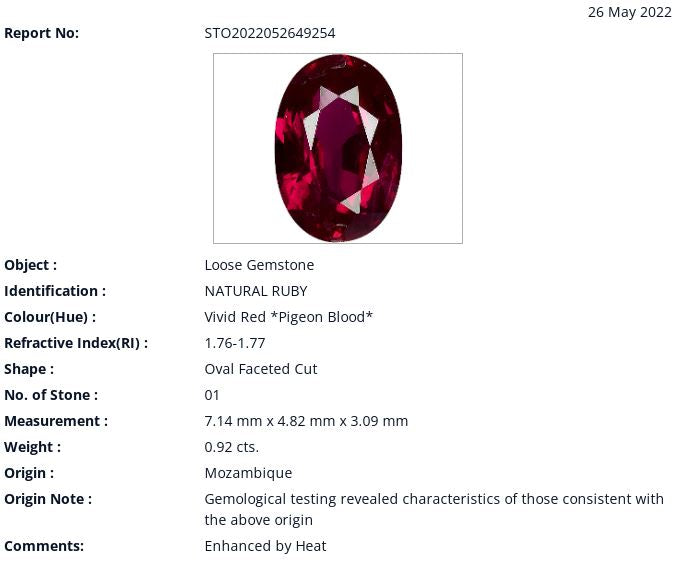The image size is (683, 573).
Task: Click the "Oval Faceted Cut" shape value
Action: [261, 369]
